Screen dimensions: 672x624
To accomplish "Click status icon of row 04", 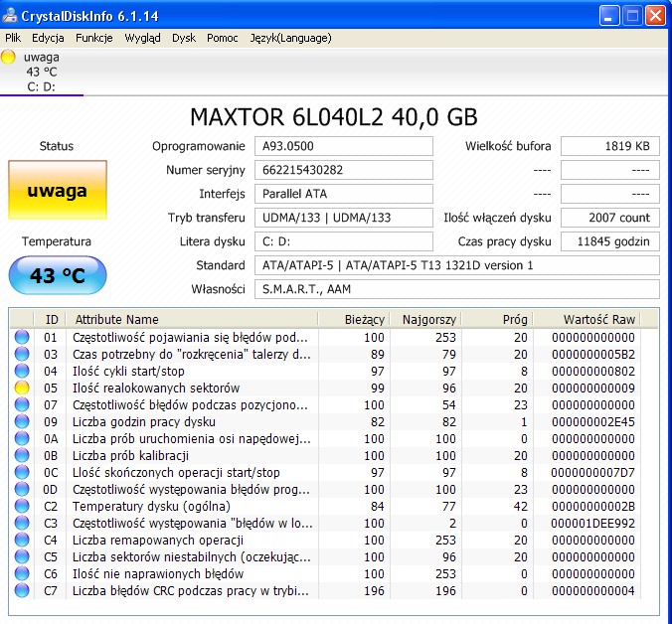I will click(22, 371).
